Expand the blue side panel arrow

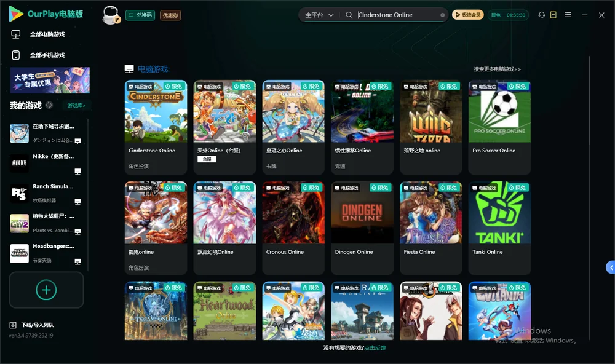pyautogui.click(x=611, y=267)
